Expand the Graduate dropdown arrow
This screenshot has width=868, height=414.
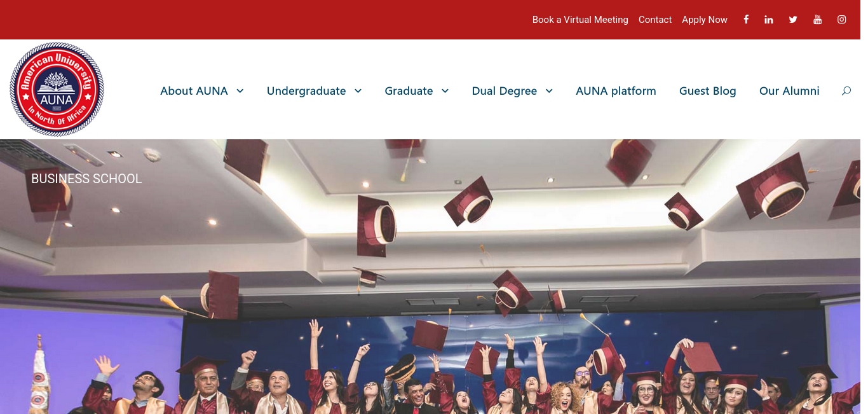click(445, 91)
